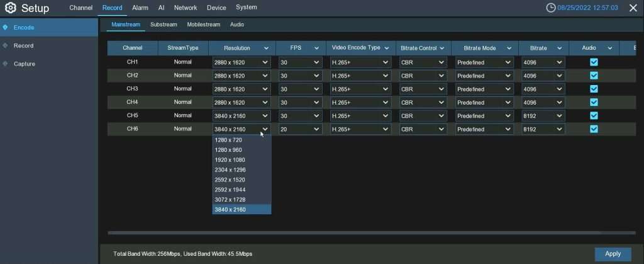Switch to the Mobilestream tab
Screen dimensions: 644x264
[204, 25]
